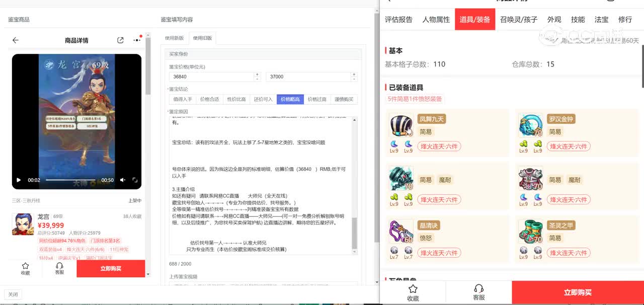The height and width of the screenshot is (305, 644).
Task: Select the 值得入手 appraisal conclusion option
Action: 183,99
